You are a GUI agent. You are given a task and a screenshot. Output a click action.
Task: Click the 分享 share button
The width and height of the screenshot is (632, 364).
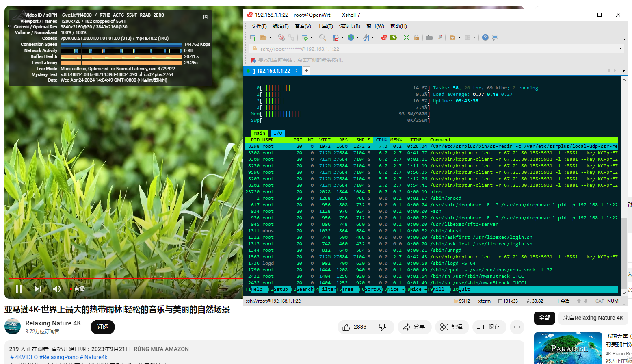[414, 327]
